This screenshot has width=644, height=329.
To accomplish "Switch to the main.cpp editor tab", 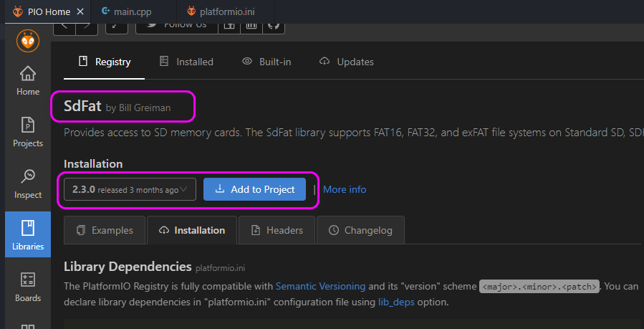I will click(x=133, y=12).
